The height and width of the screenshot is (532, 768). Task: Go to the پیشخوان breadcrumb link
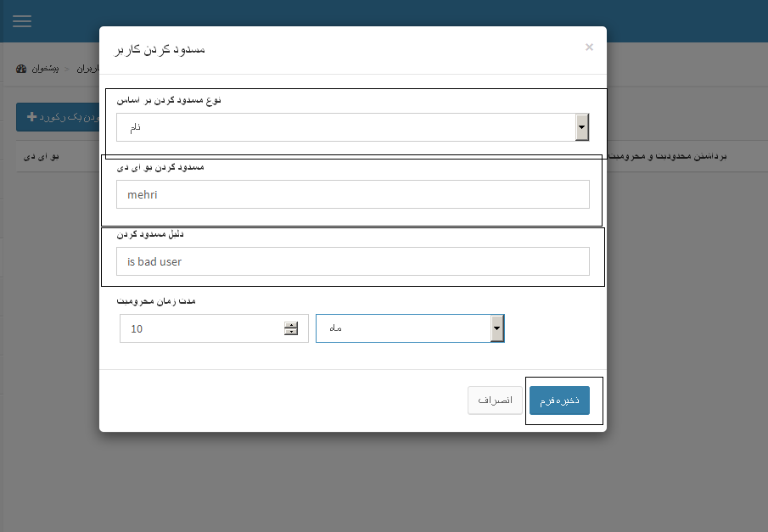[45, 69]
